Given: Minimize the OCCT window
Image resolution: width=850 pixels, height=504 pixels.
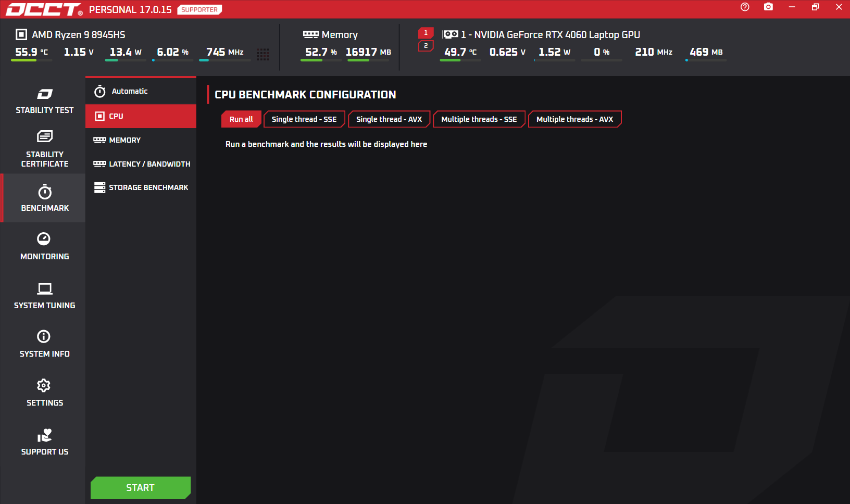Looking at the screenshot, I should pos(792,7).
